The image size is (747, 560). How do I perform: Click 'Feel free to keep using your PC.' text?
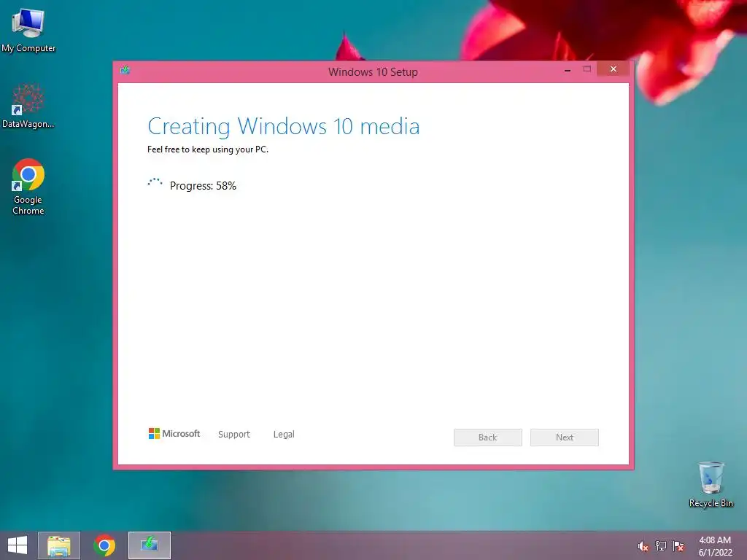tap(208, 149)
